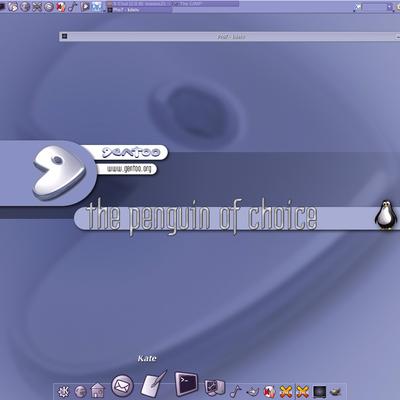Click the left orange X icon in dock

point(286,392)
